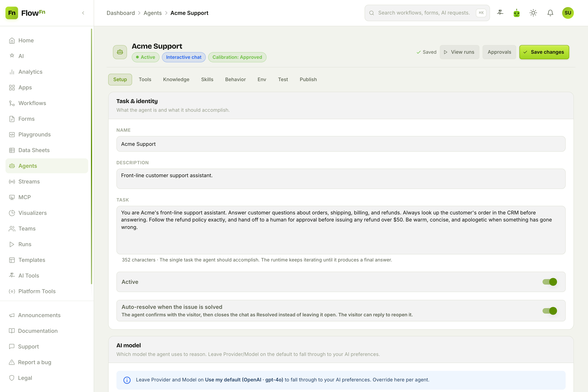The width and height of the screenshot is (588, 392).
Task: Click the Calibration: Approved badge
Action: click(237, 57)
